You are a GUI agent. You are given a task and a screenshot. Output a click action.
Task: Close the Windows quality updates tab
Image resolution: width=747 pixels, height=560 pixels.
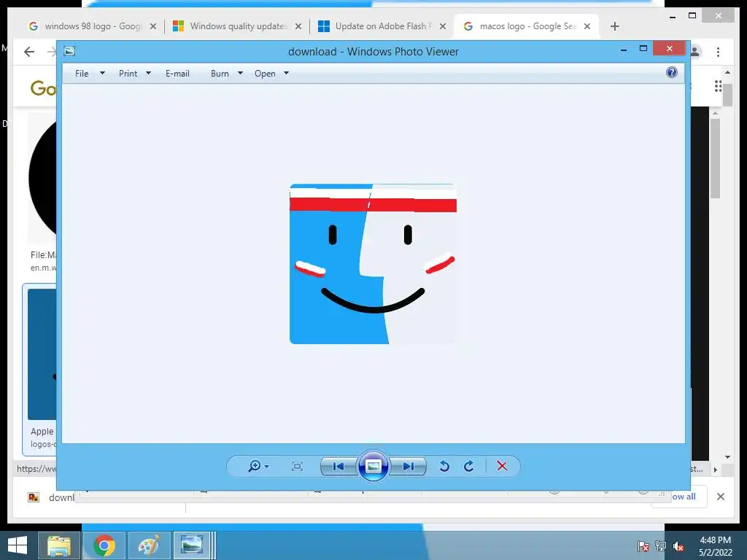(298, 26)
